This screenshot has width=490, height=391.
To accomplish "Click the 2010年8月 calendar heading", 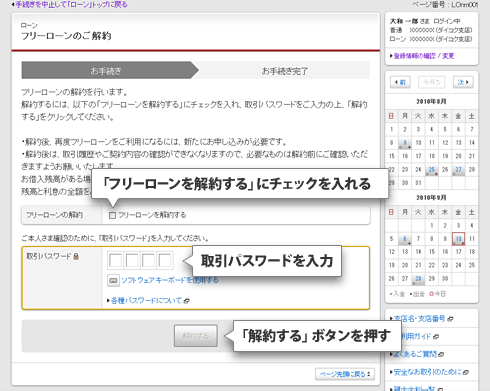I will click(x=431, y=101).
